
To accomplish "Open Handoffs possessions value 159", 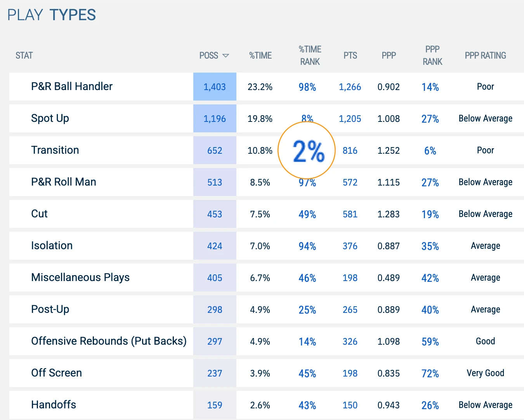I will (x=215, y=405).
